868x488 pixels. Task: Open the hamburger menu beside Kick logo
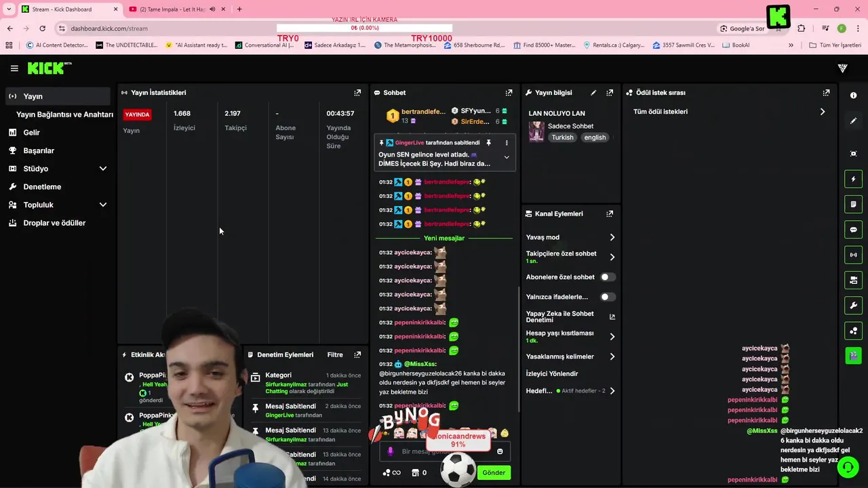(14, 68)
